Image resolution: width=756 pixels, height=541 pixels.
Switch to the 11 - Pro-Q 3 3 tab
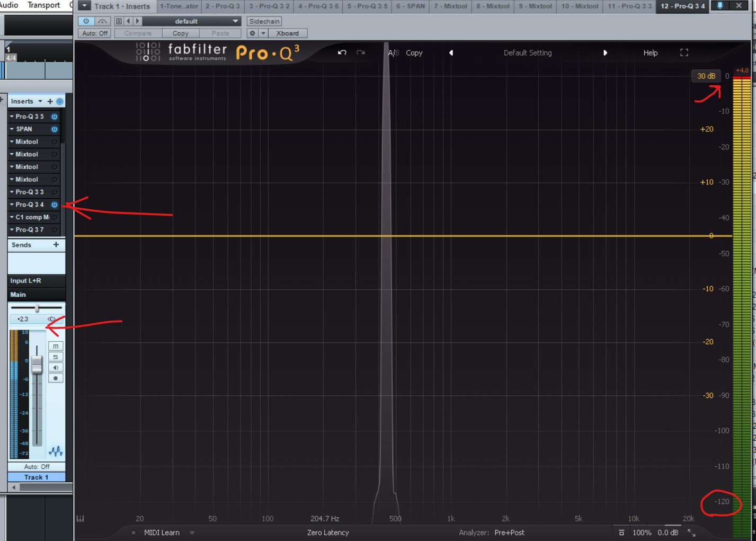point(630,6)
